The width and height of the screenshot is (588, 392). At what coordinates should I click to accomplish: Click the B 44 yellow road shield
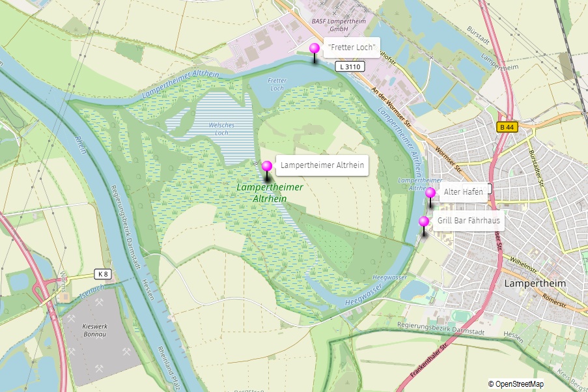(x=507, y=127)
